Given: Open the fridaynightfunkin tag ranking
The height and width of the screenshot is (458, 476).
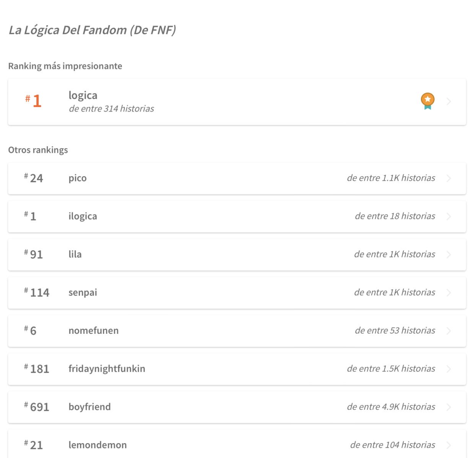Looking at the screenshot, I should tap(237, 369).
